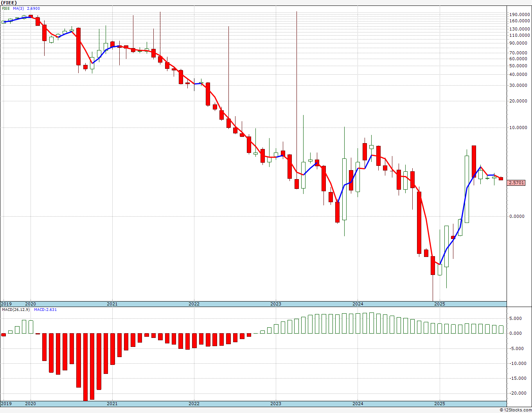Select 2023 on the price chart time axis
The width and height of the screenshot is (532, 413).
(x=276, y=304)
